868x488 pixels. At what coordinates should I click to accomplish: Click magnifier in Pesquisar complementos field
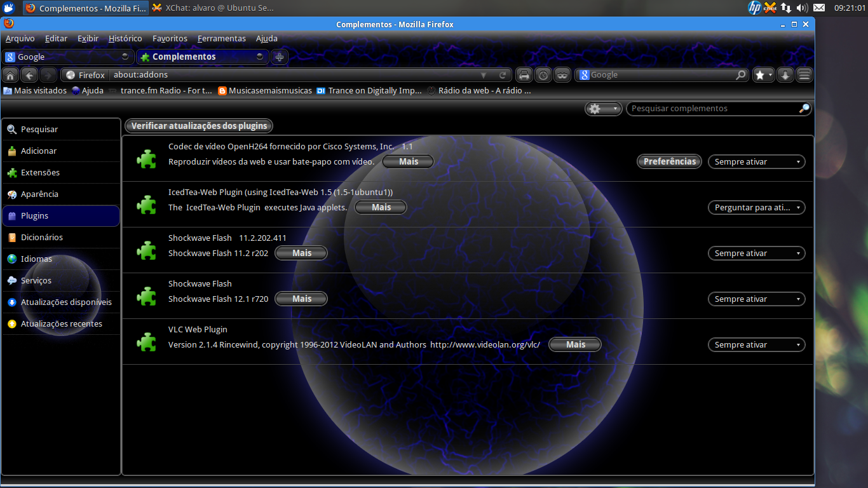click(x=804, y=109)
